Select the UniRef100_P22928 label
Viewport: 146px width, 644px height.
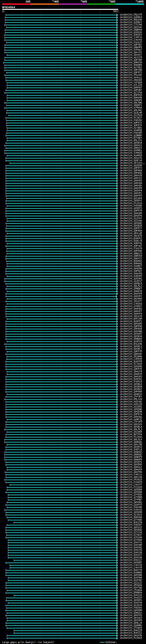coord(131,487)
